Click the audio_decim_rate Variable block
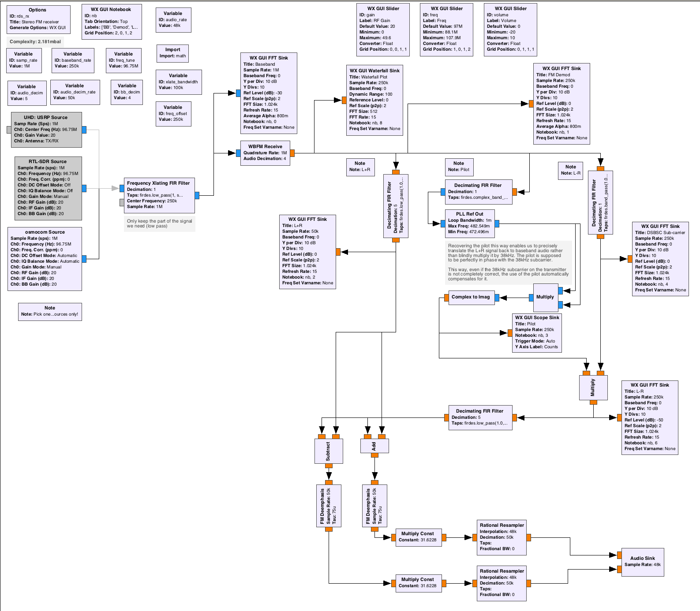 point(75,92)
